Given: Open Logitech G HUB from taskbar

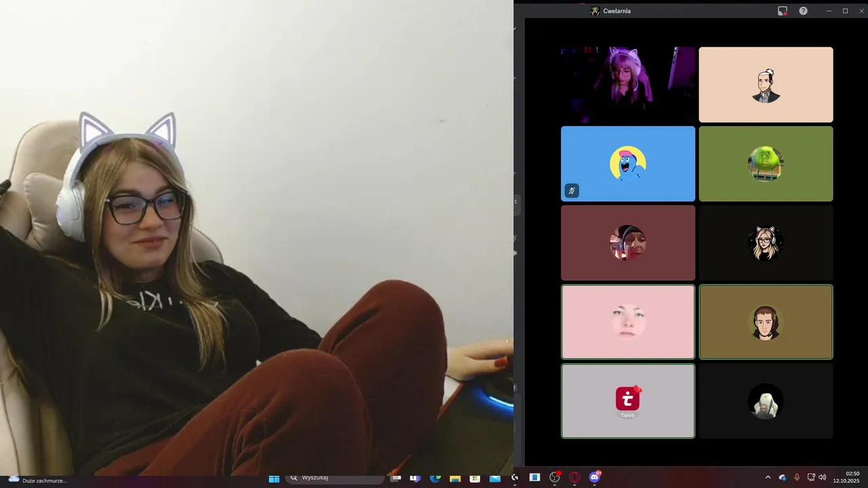Looking at the screenshot, I should coord(515,478).
